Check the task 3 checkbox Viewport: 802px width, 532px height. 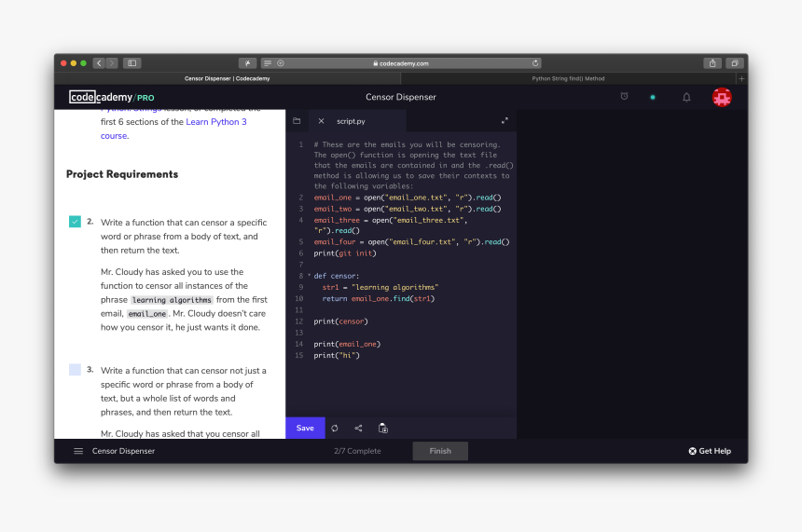[x=75, y=370]
